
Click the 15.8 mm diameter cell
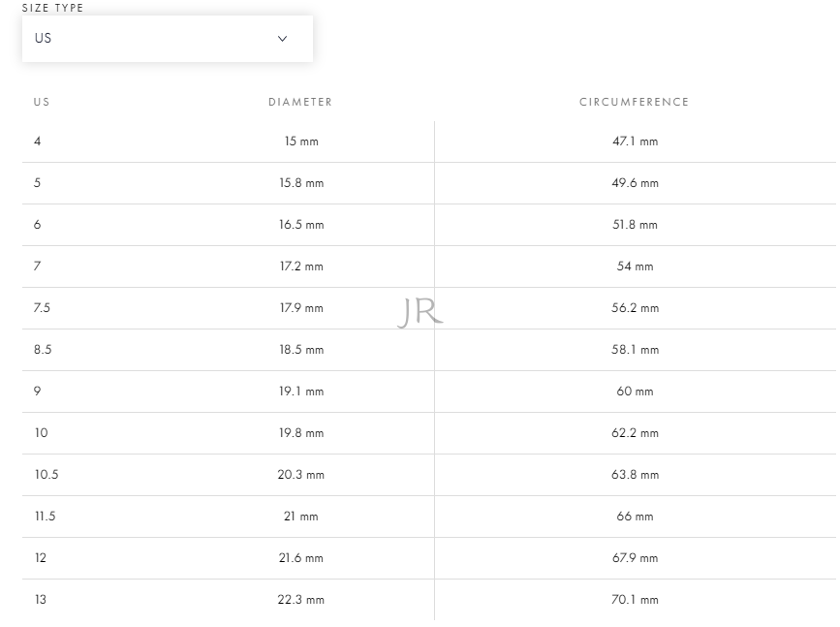point(301,183)
